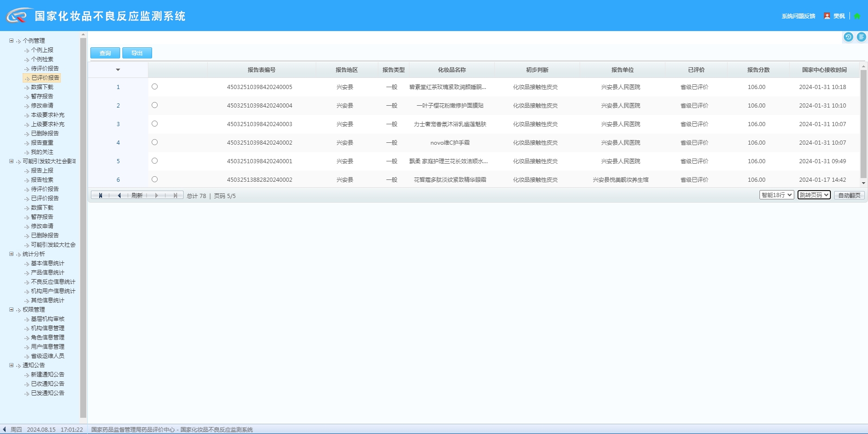Screen dimensions: 868x434
Task: Go to first page using pagination arrow
Action: pos(100,196)
